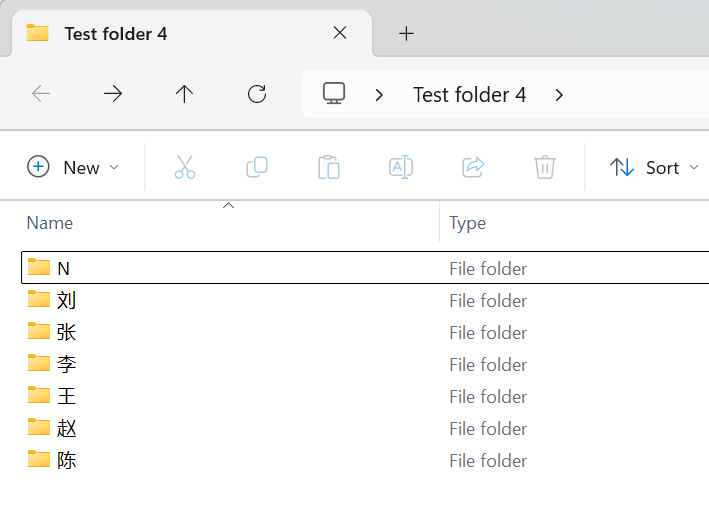Click the Delete trash can icon

545,167
